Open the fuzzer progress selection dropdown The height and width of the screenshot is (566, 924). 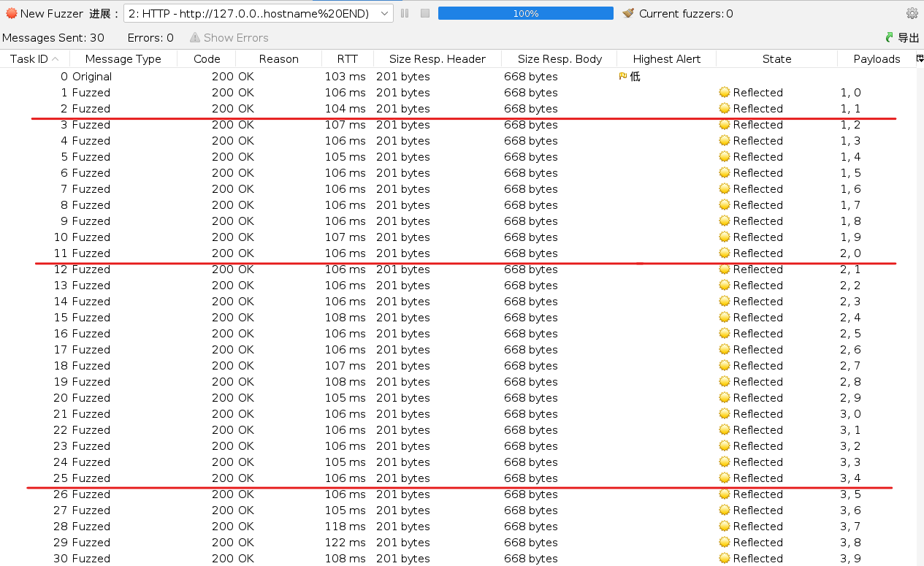coord(259,13)
